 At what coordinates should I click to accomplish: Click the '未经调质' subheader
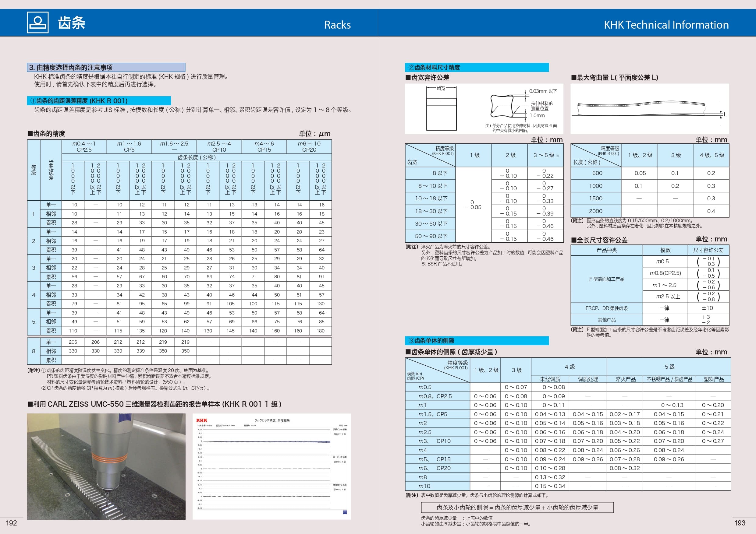tap(550, 379)
